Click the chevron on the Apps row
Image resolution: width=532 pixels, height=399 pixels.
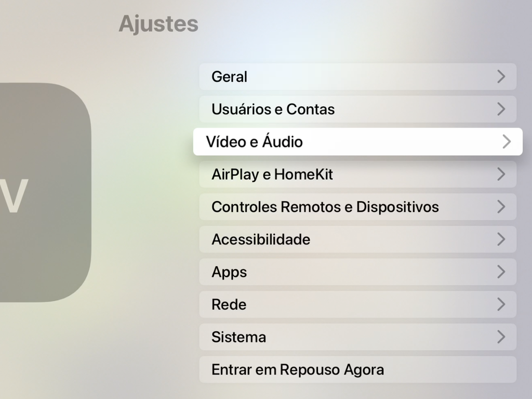point(501,272)
